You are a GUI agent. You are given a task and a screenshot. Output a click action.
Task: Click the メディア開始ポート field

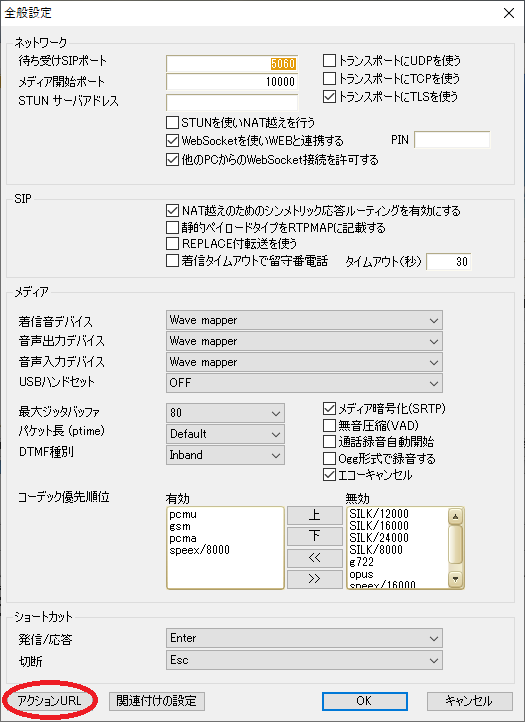[232, 82]
